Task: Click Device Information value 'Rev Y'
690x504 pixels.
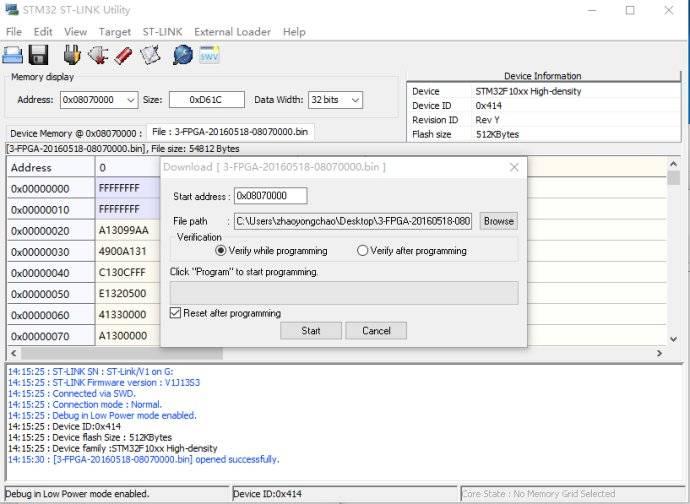Action: pyautogui.click(x=487, y=120)
